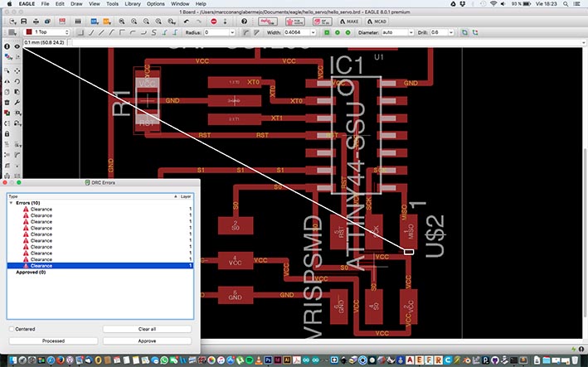Click the Approve button

point(147,340)
